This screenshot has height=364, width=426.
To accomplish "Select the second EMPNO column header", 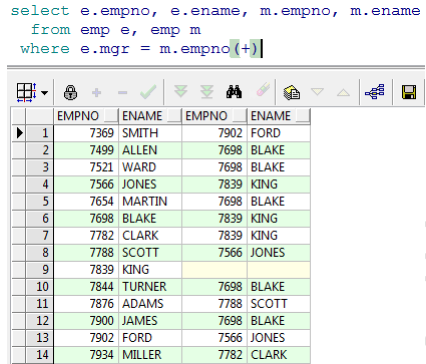I will tap(207, 116).
